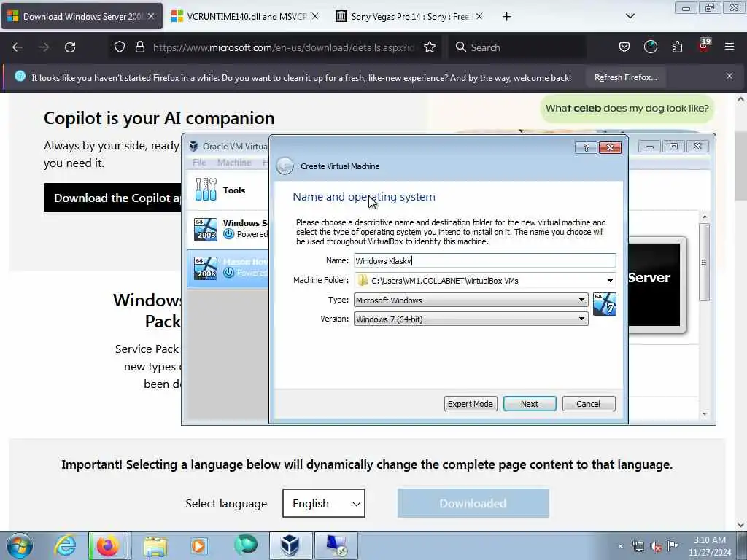Open Firefox extensions puzzle icon
This screenshot has width=747, height=560.
pyautogui.click(x=677, y=47)
